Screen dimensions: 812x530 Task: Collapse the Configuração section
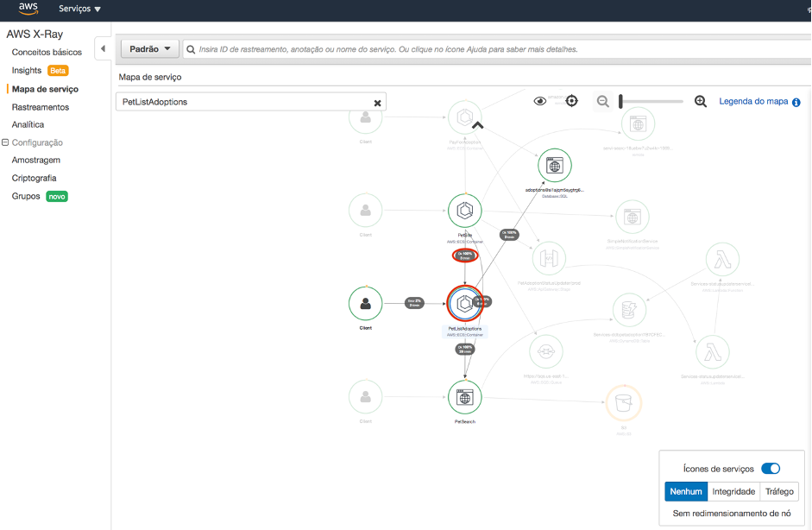pyautogui.click(x=5, y=142)
